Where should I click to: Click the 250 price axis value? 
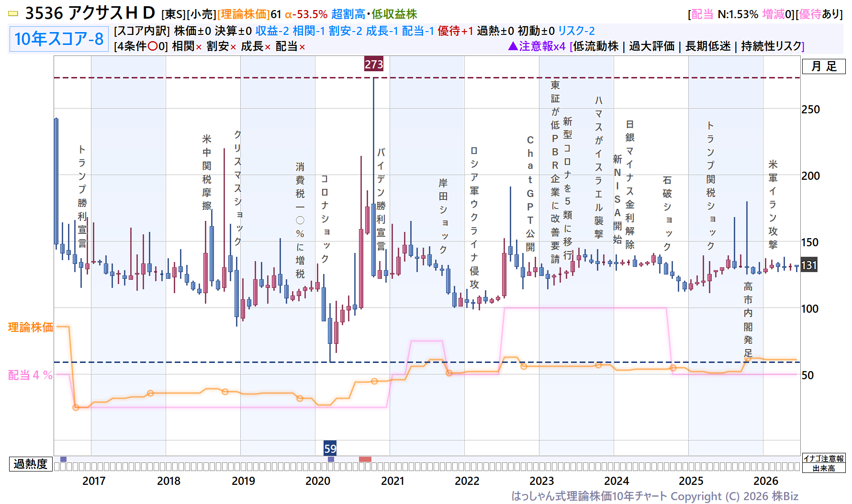tap(811, 110)
